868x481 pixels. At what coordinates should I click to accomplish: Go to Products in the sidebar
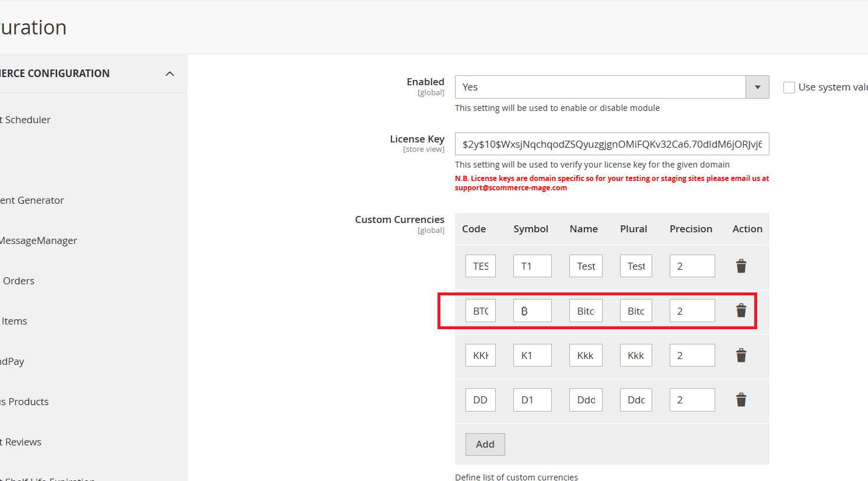click(27, 402)
